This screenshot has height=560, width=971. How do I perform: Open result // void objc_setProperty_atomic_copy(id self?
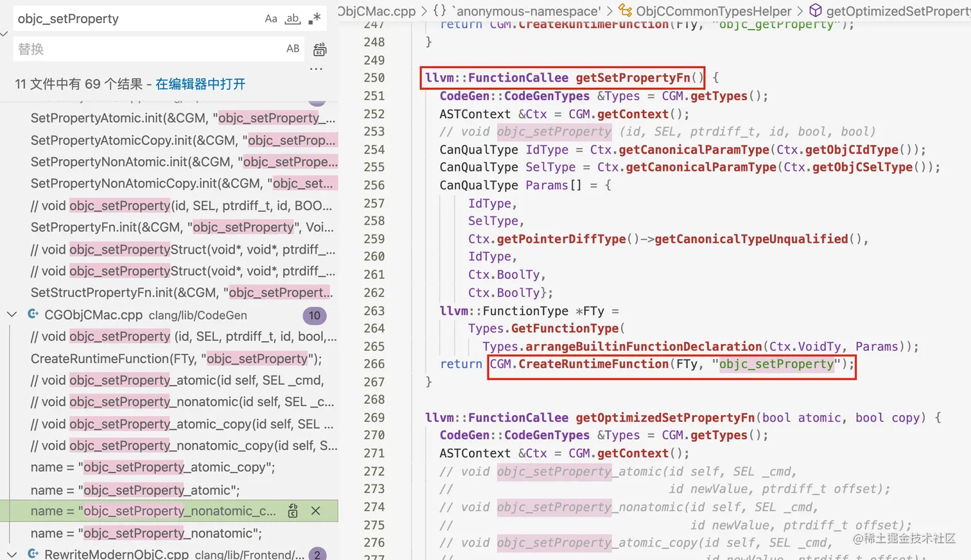182,424
